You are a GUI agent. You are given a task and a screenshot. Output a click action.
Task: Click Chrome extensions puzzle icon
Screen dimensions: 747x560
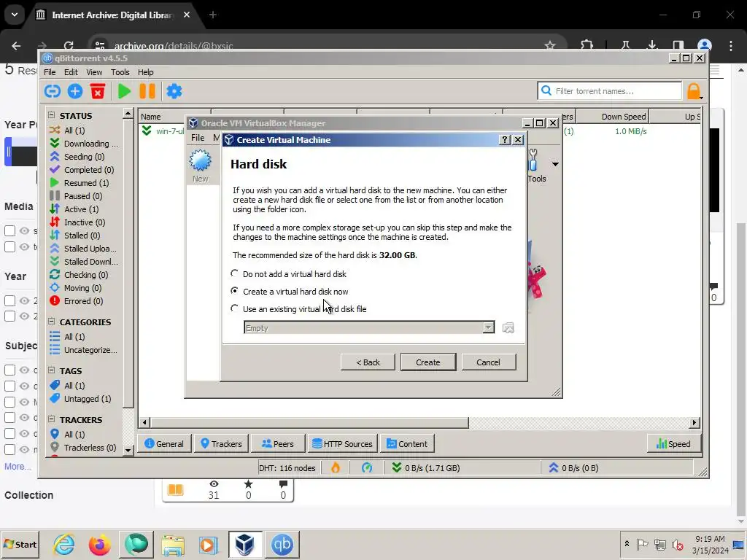(x=587, y=46)
